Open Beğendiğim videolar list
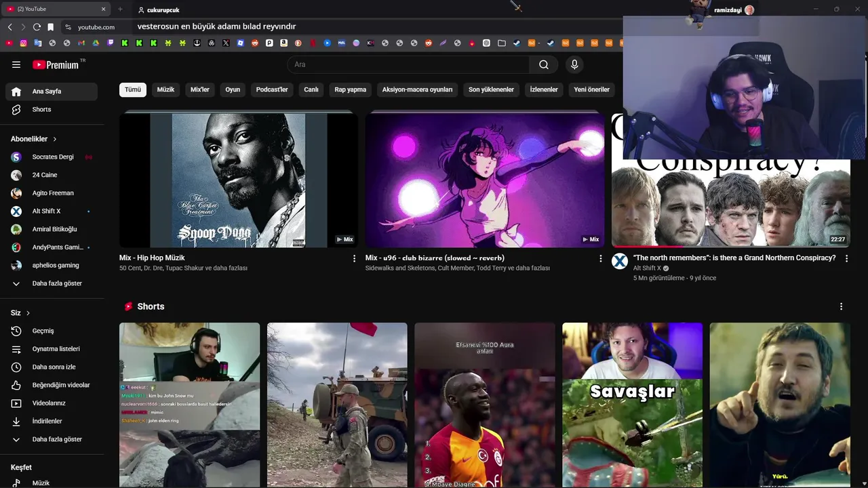Image resolution: width=868 pixels, height=488 pixels. pyautogui.click(x=52, y=385)
